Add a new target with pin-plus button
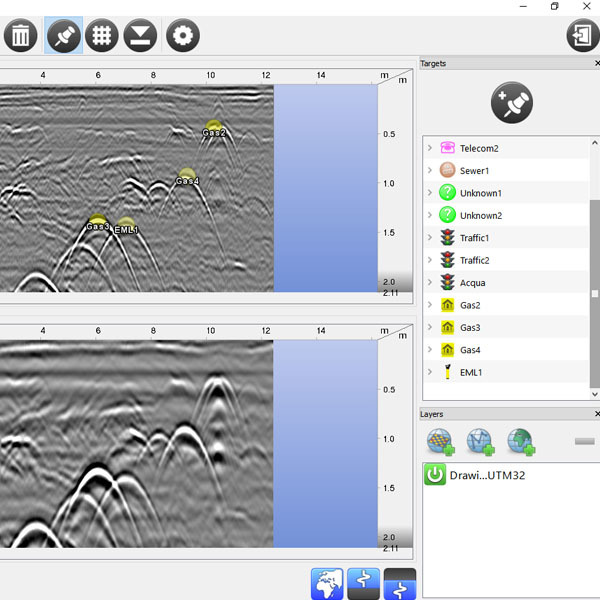Viewport: 600px width, 600px height. coord(512,103)
